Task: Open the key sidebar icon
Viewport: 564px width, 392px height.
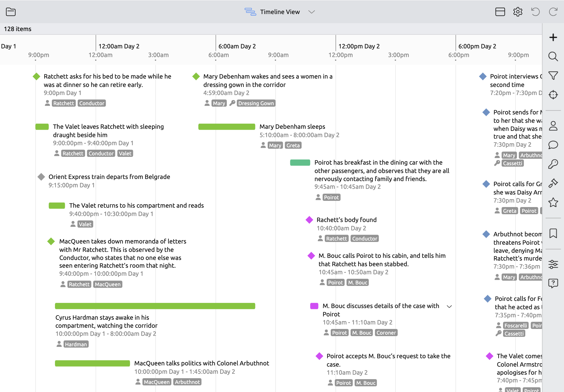Action: click(553, 164)
